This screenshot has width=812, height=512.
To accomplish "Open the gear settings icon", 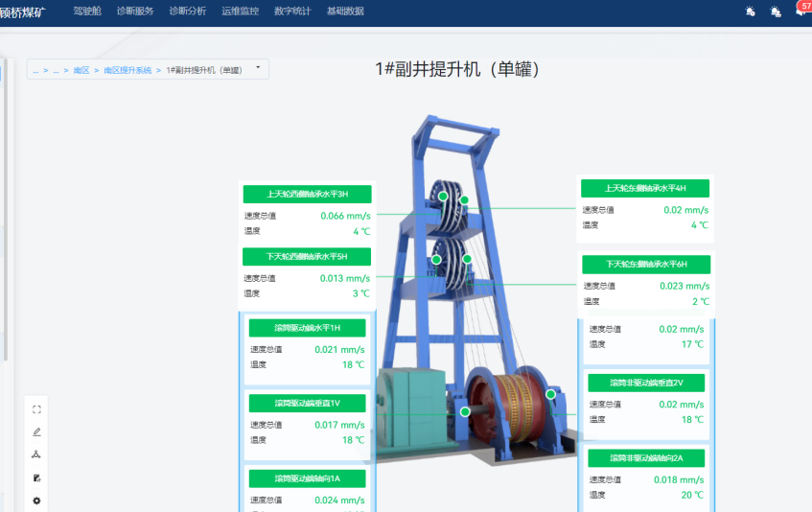I will pos(36,500).
